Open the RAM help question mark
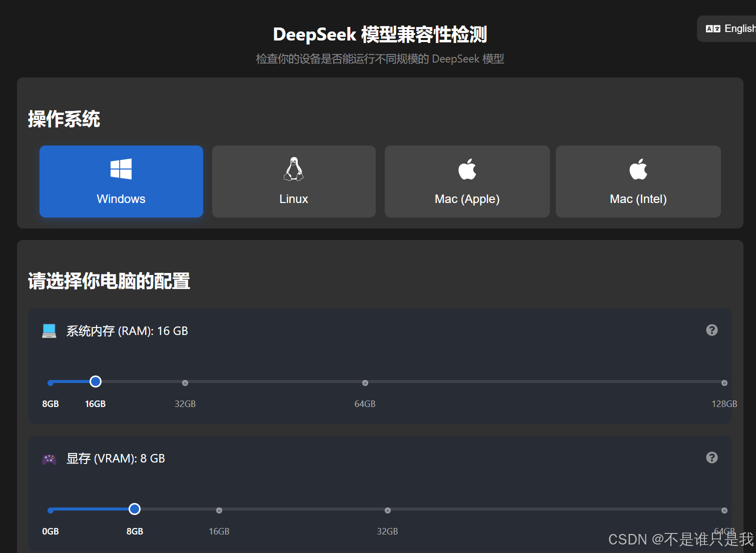 (x=712, y=330)
